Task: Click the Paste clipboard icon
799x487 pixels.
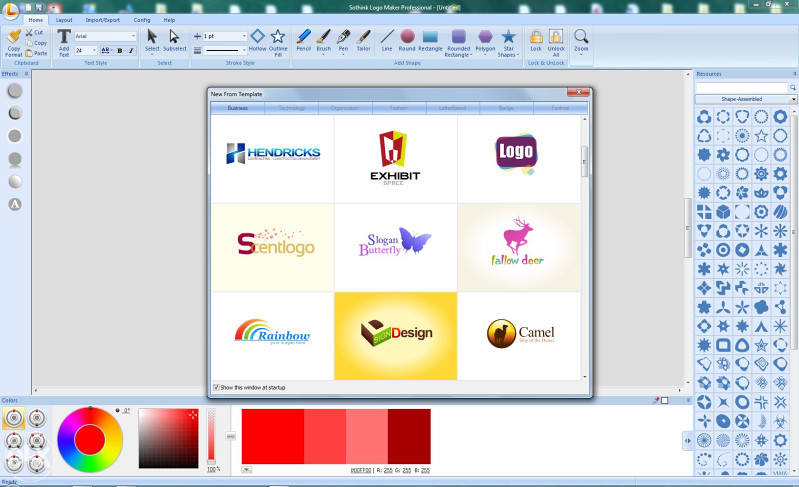Action: 29,53
